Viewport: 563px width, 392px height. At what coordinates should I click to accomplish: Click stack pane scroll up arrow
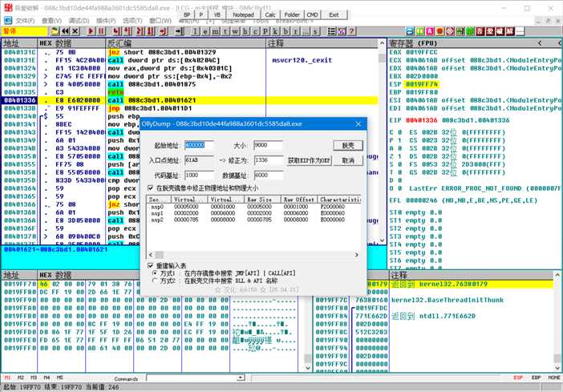tap(557, 275)
